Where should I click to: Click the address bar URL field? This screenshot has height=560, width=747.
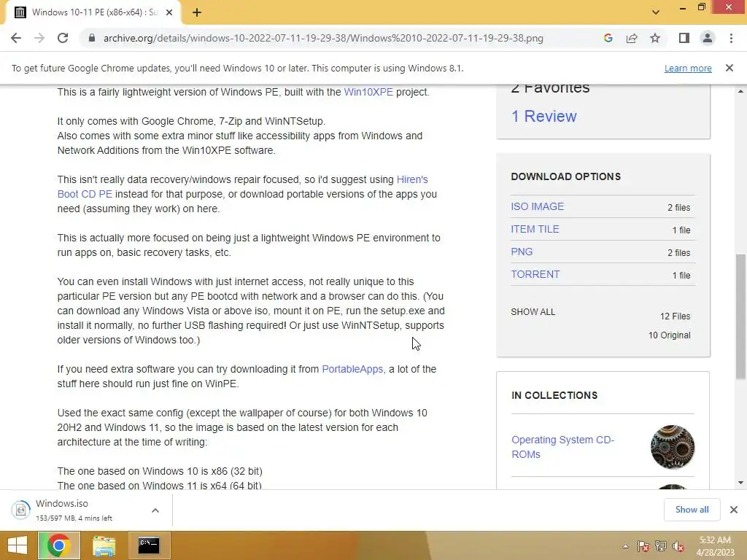point(323,38)
